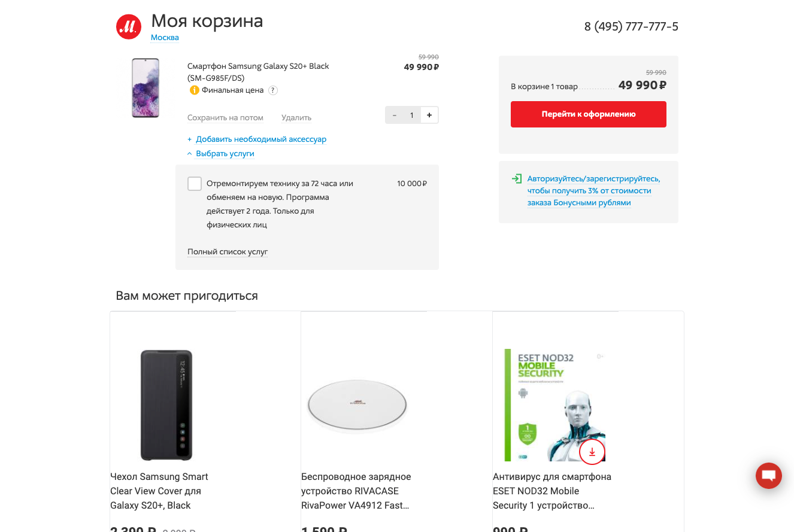
Task: Open the Samsung Galaxy S20+ product thumbnail
Action: (x=146, y=88)
